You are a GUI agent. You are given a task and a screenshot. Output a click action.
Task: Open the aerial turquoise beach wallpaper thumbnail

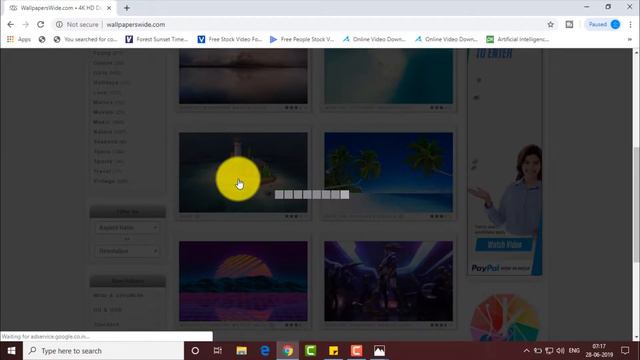click(389, 76)
